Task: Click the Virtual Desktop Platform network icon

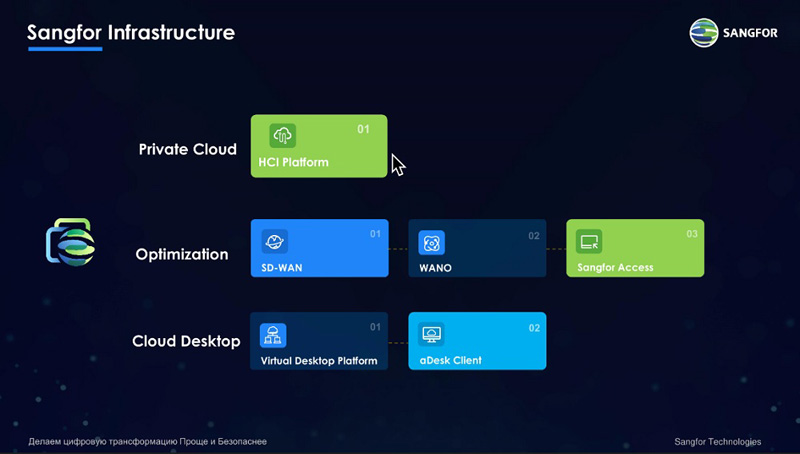Action: coord(273,336)
